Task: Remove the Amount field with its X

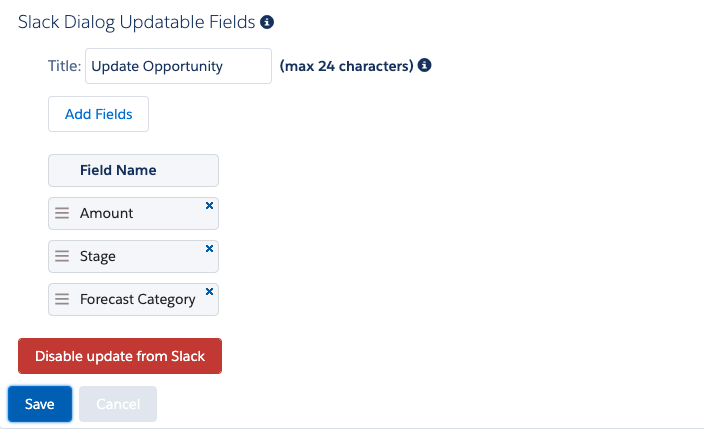Action: coord(209,205)
